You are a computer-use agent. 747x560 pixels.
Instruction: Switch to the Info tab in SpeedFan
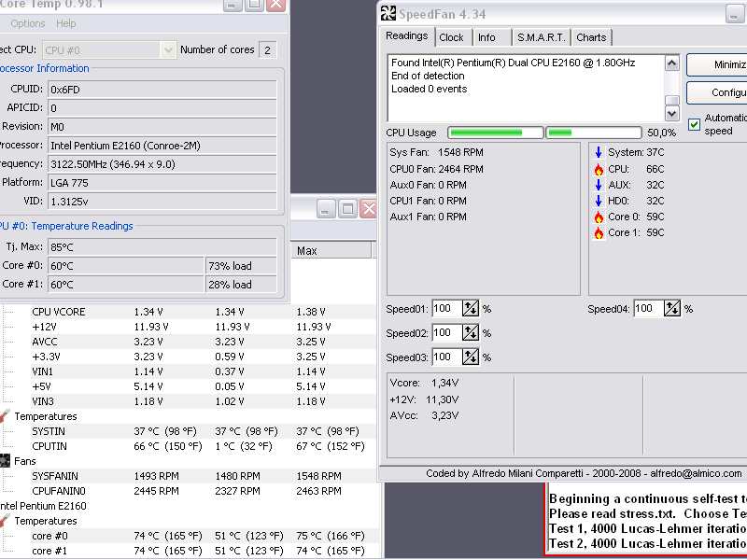pyautogui.click(x=486, y=37)
